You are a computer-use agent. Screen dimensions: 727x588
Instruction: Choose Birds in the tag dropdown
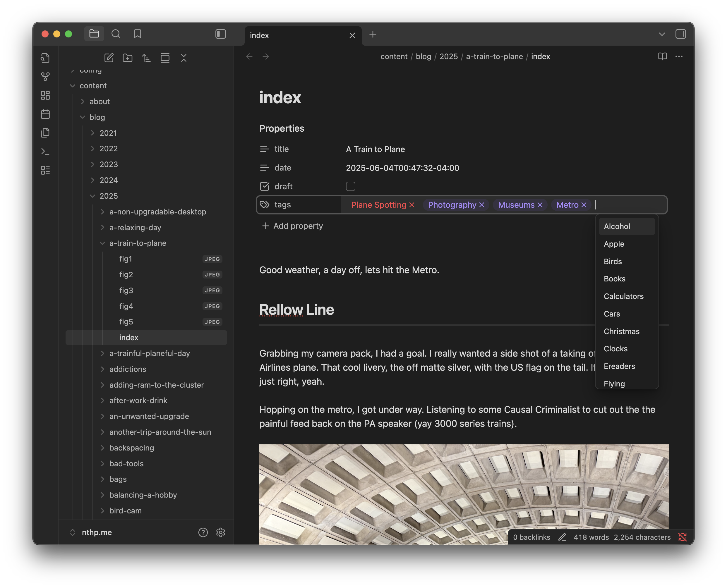coord(613,262)
